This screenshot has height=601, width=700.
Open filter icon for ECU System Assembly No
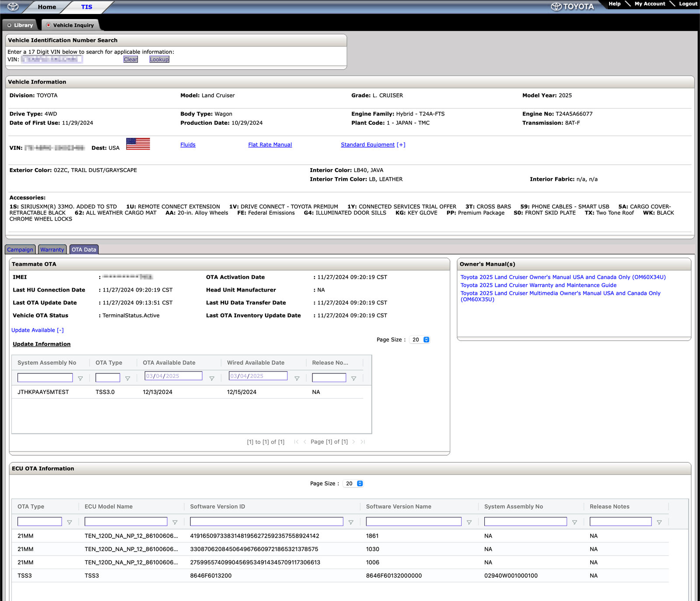[574, 522]
